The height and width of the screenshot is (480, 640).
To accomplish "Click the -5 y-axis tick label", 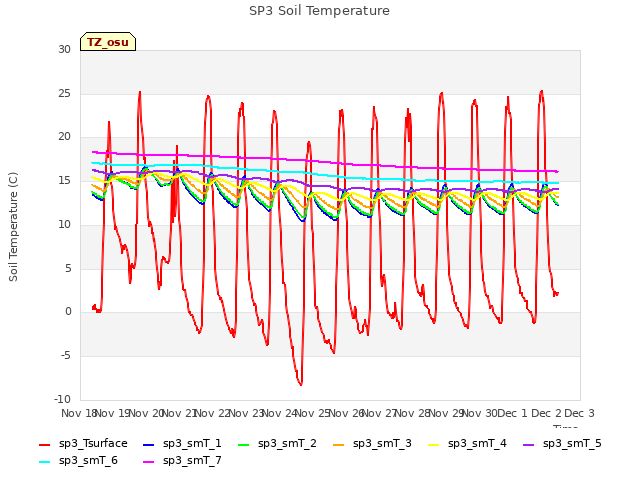I will tap(66, 356).
